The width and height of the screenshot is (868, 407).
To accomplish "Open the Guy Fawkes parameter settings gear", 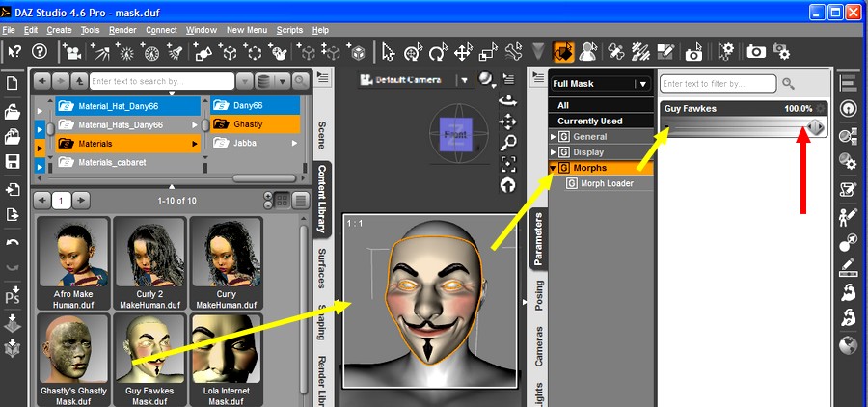I will point(819,109).
